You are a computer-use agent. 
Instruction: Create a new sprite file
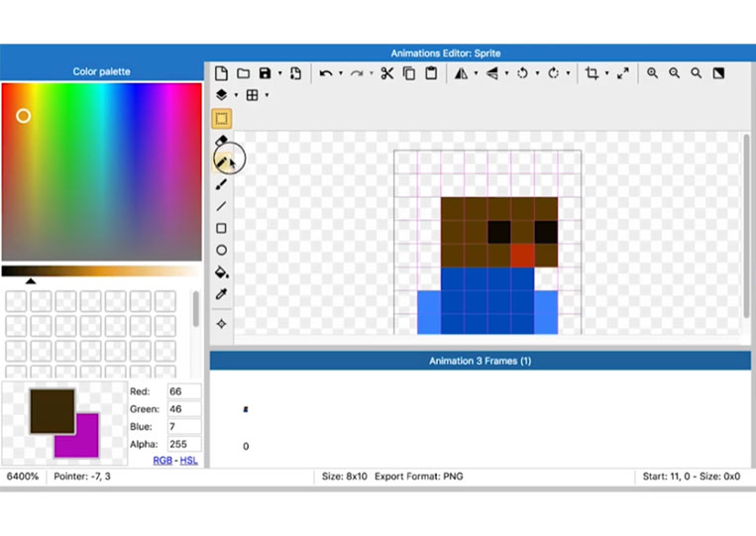click(x=221, y=73)
